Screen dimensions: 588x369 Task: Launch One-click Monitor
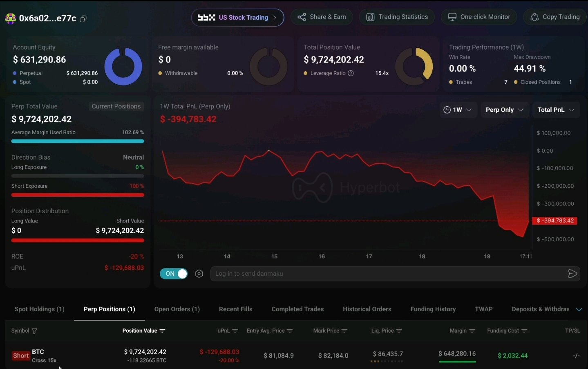tap(479, 17)
